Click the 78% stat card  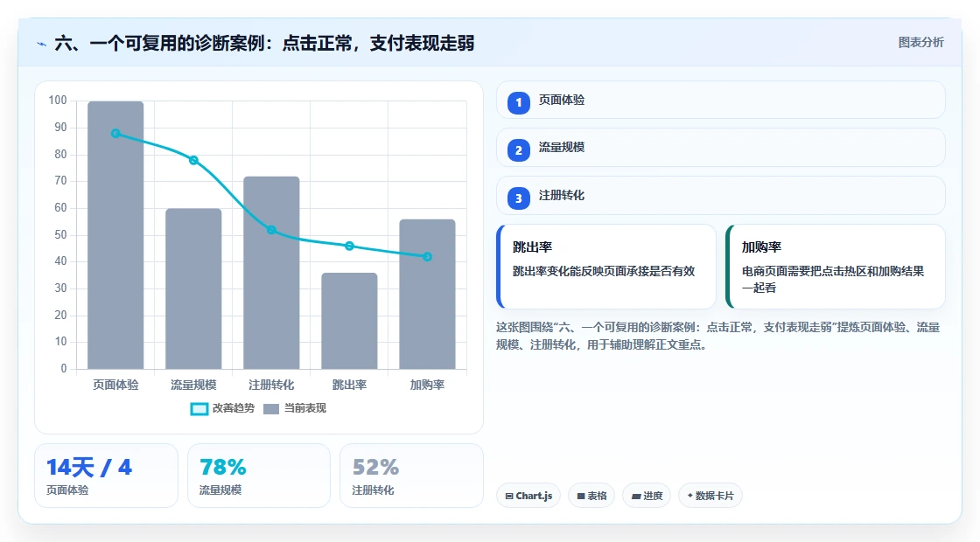(259, 476)
